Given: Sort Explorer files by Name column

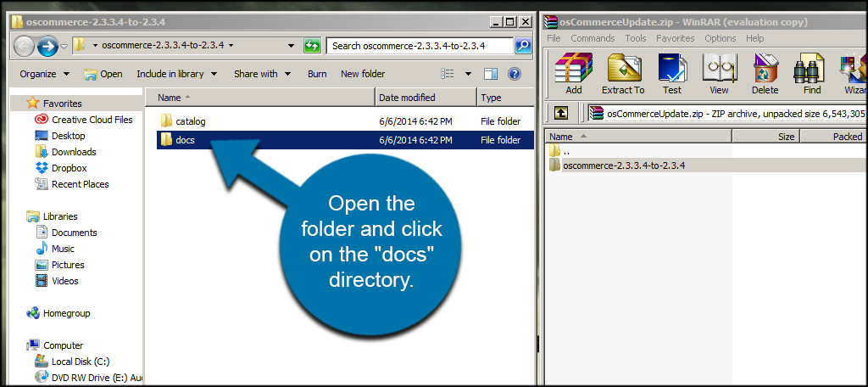Looking at the screenshot, I should coord(260,98).
